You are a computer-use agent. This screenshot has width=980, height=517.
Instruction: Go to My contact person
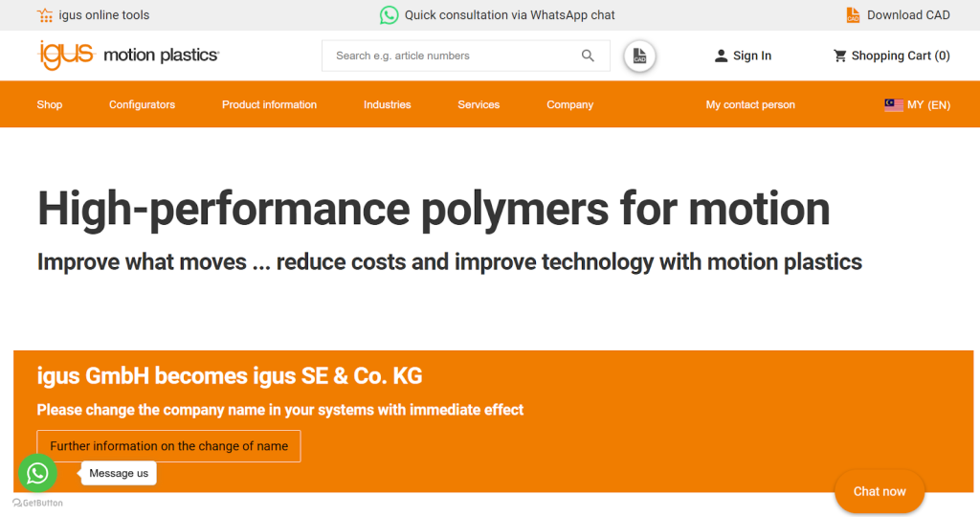(750, 104)
